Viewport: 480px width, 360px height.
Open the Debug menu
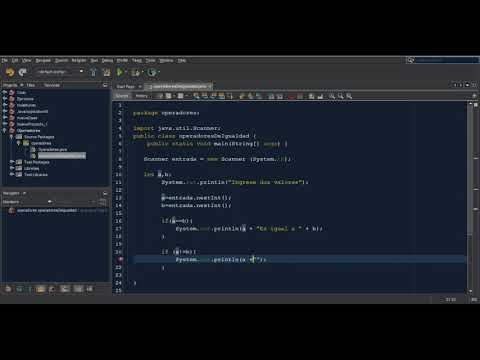click(x=107, y=60)
